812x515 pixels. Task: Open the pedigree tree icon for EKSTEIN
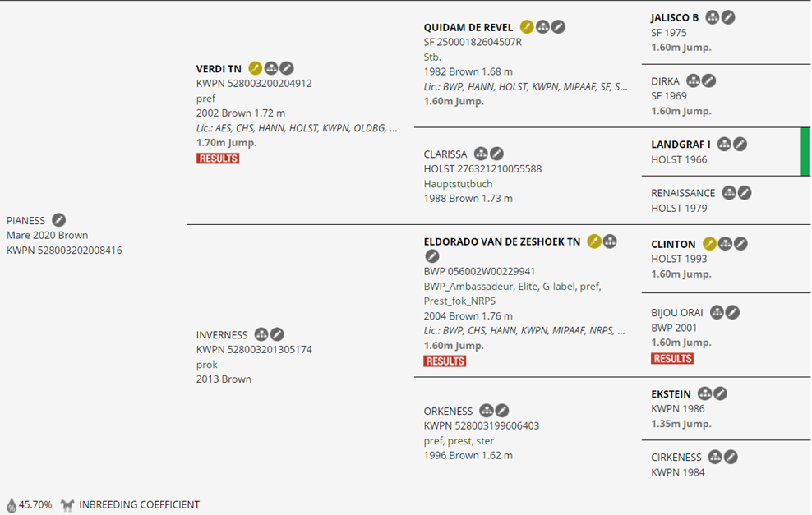coord(705,393)
